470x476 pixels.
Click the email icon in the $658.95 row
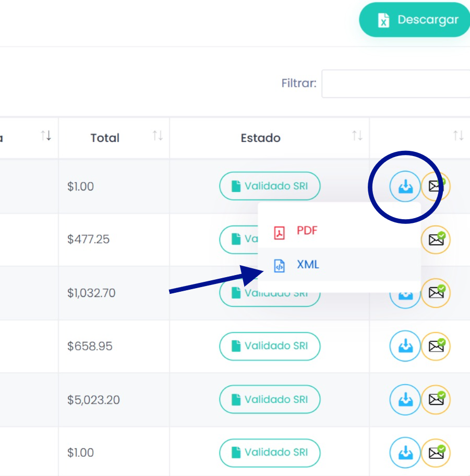(436, 346)
